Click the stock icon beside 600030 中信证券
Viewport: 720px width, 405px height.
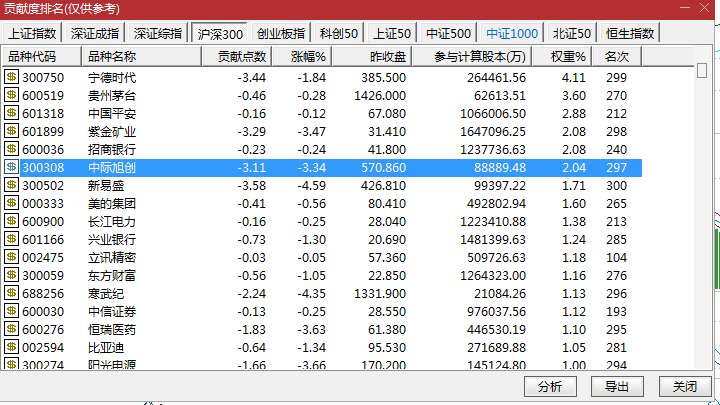coord(11,310)
